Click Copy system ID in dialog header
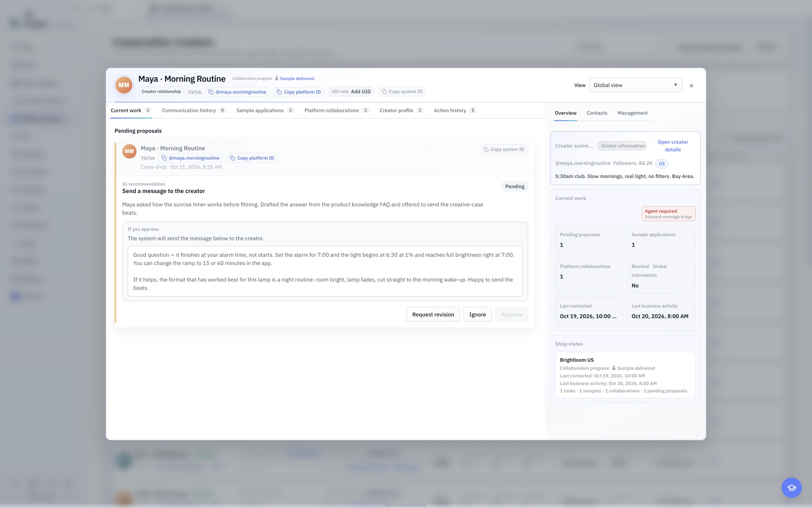Screen dimensions: 812x508 [402, 91]
